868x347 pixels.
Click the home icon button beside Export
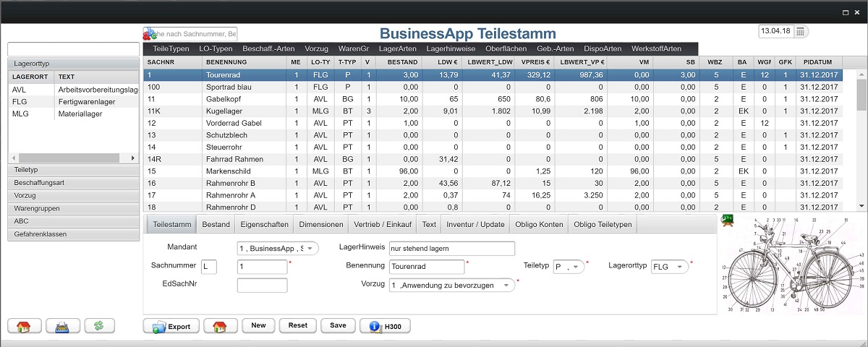[221, 326]
